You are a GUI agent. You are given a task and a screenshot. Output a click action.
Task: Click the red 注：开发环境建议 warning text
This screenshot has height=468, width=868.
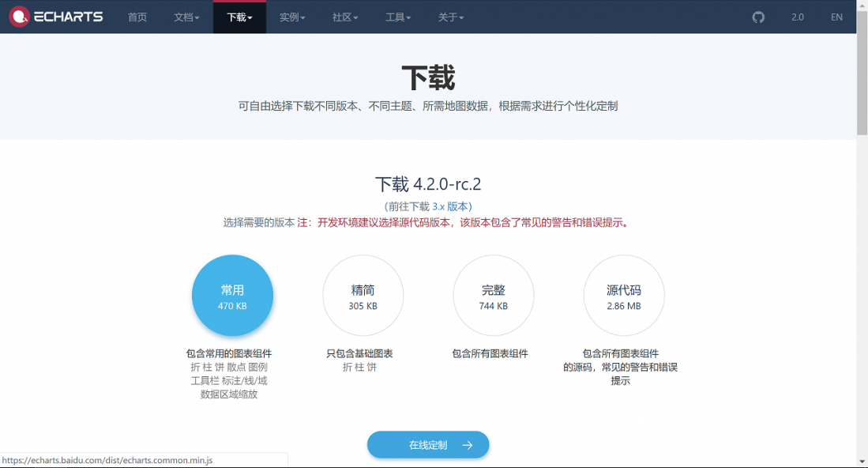coord(464,223)
